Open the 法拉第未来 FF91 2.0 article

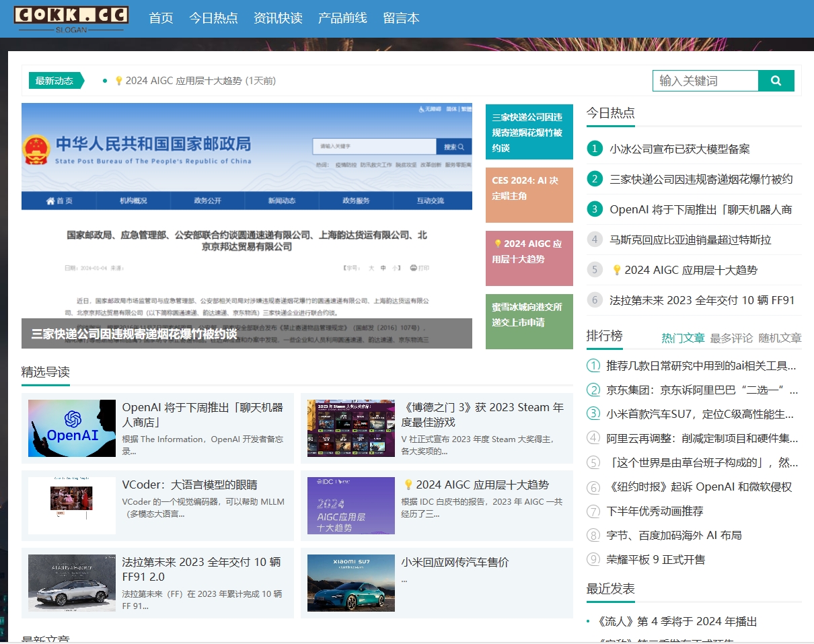click(201, 569)
